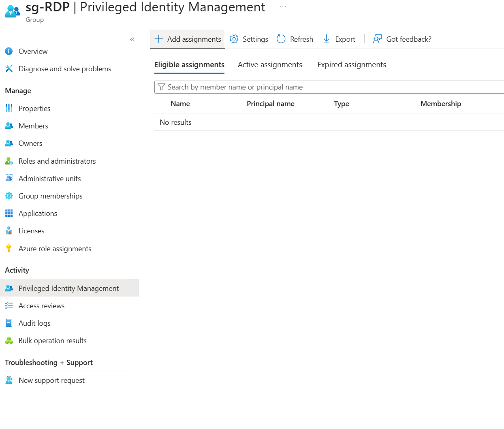504x429 pixels.
Task: Open Bulk operation results
Action: [x=52, y=341]
